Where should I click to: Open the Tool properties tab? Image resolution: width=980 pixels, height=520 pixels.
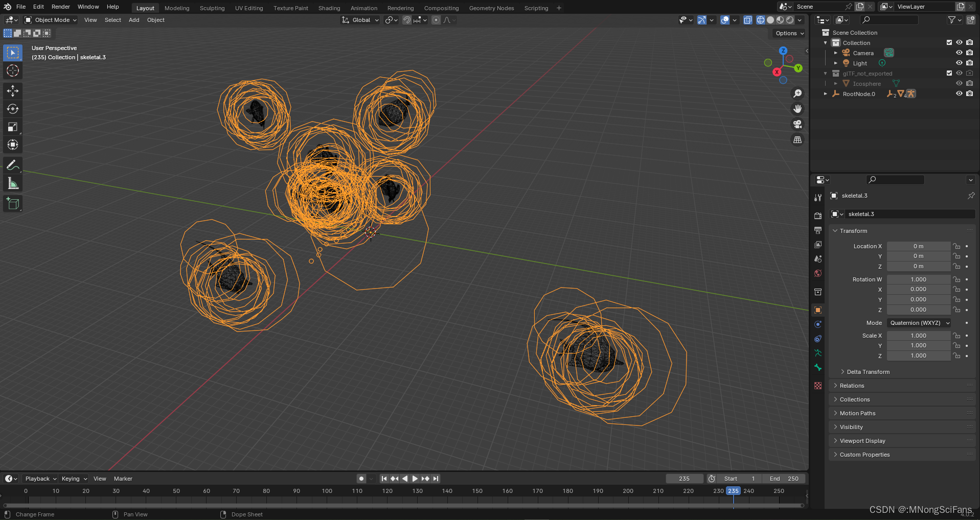[818, 198]
